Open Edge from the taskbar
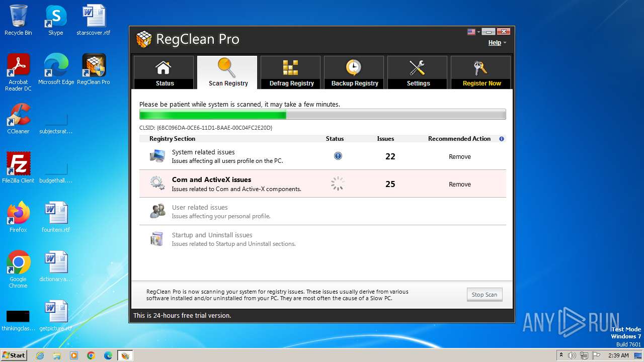 tap(108, 355)
